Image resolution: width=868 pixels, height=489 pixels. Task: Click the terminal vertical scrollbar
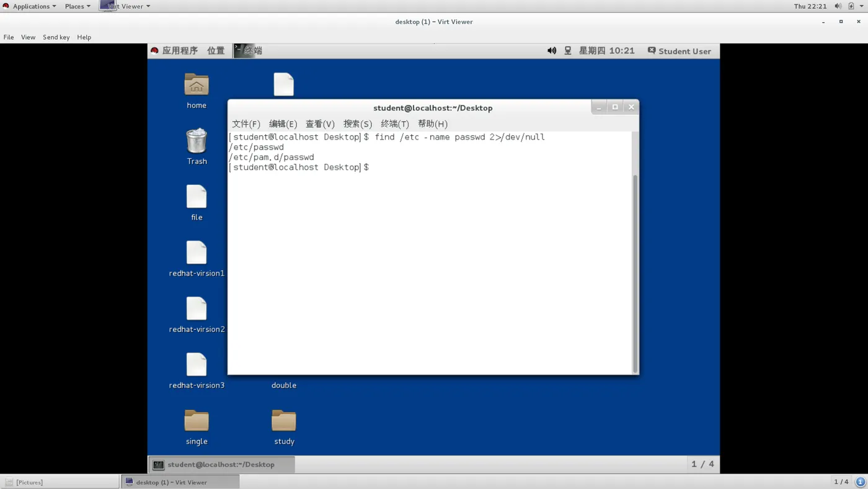pos(635,273)
